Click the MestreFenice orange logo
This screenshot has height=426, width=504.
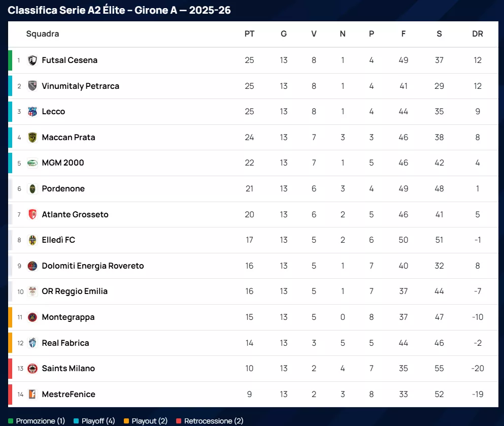click(32, 394)
